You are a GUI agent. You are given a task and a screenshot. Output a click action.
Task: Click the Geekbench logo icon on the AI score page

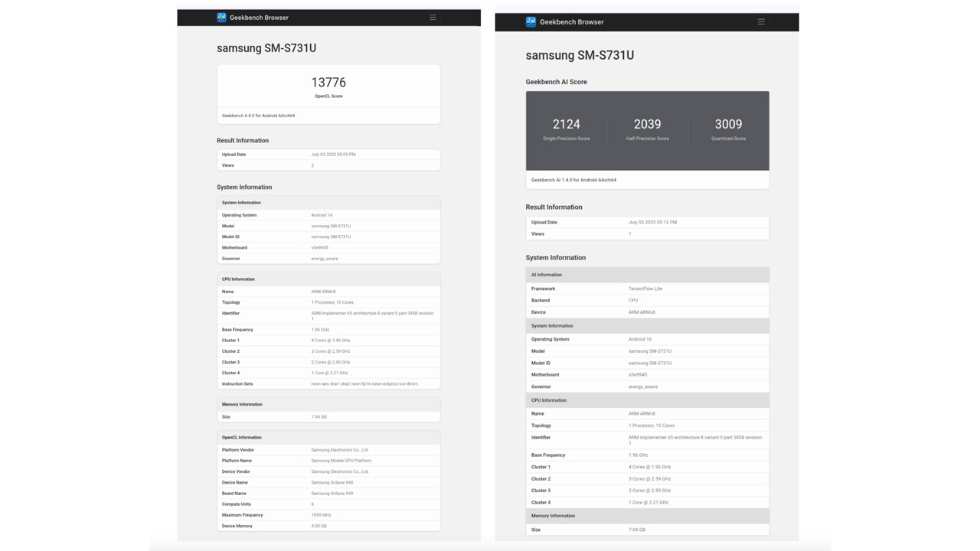tap(531, 21)
